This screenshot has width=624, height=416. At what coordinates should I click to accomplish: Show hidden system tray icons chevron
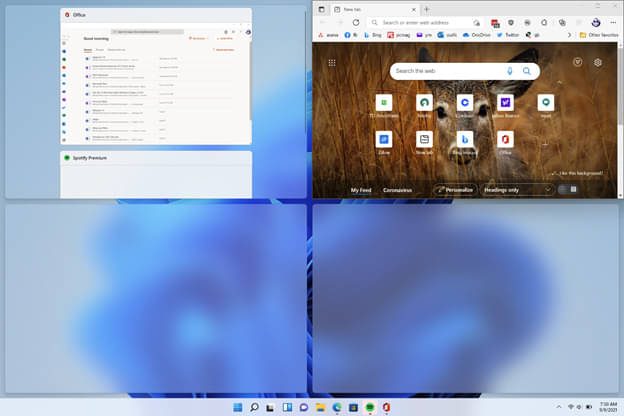559,407
